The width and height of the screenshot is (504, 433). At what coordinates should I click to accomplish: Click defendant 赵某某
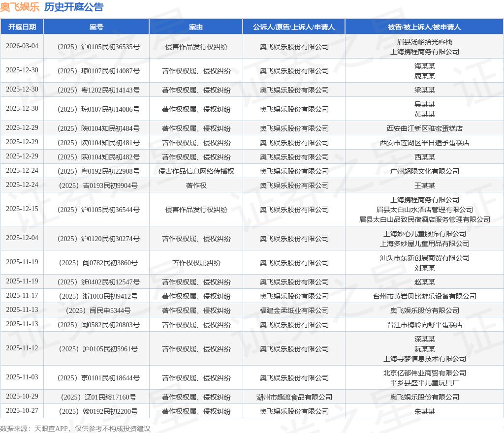[424, 282]
